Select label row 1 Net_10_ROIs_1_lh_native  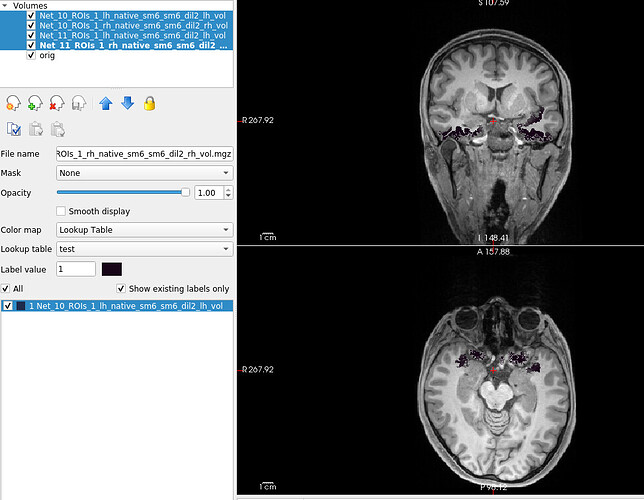click(117, 306)
